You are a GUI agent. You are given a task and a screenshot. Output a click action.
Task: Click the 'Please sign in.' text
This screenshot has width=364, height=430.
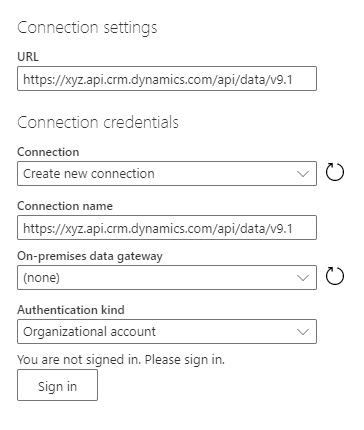(185, 360)
